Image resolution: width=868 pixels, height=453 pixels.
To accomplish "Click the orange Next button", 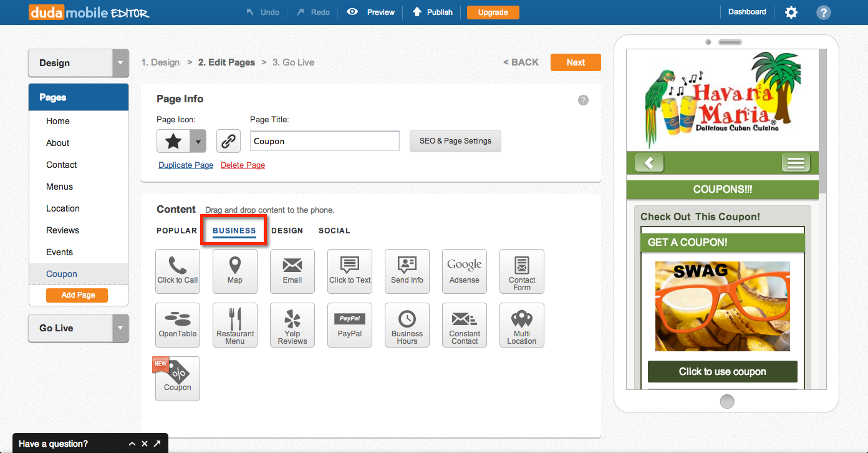I will pos(576,62).
